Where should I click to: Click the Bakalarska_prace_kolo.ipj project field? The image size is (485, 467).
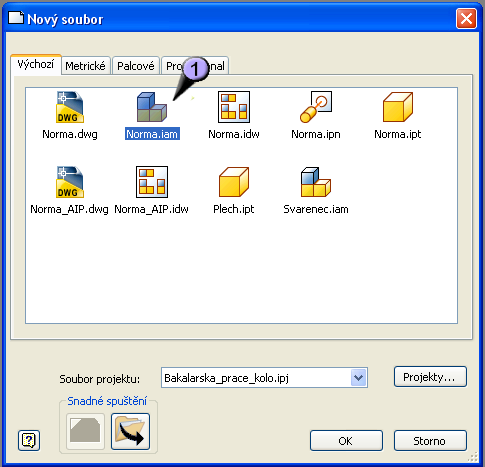[x=264, y=378]
